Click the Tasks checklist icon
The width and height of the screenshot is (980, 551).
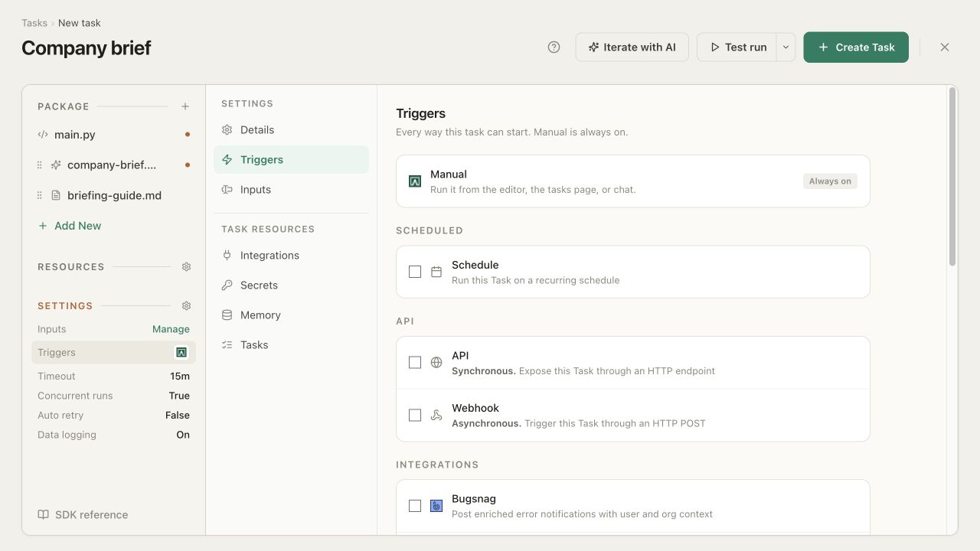pyautogui.click(x=227, y=345)
